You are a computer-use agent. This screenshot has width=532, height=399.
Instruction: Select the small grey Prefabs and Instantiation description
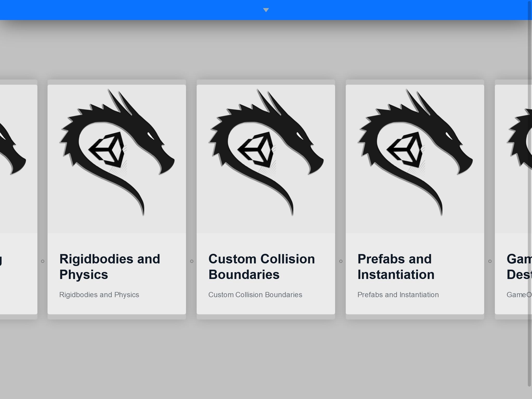pyautogui.click(x=398, y=295)
